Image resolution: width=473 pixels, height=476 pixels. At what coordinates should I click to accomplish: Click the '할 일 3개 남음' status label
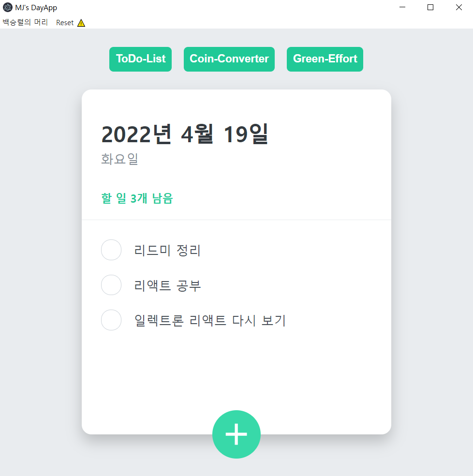click(137, 199)
